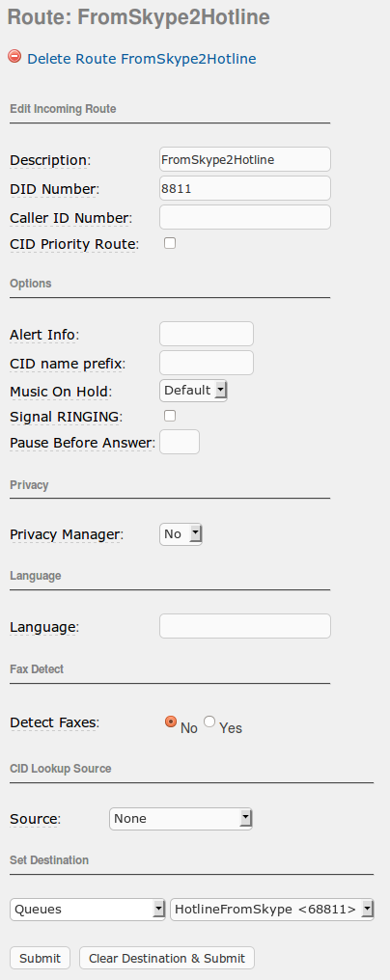Enable CID Priority Route checkbox
The height and width of the screenshot is (980, 390).
point(170,243)
